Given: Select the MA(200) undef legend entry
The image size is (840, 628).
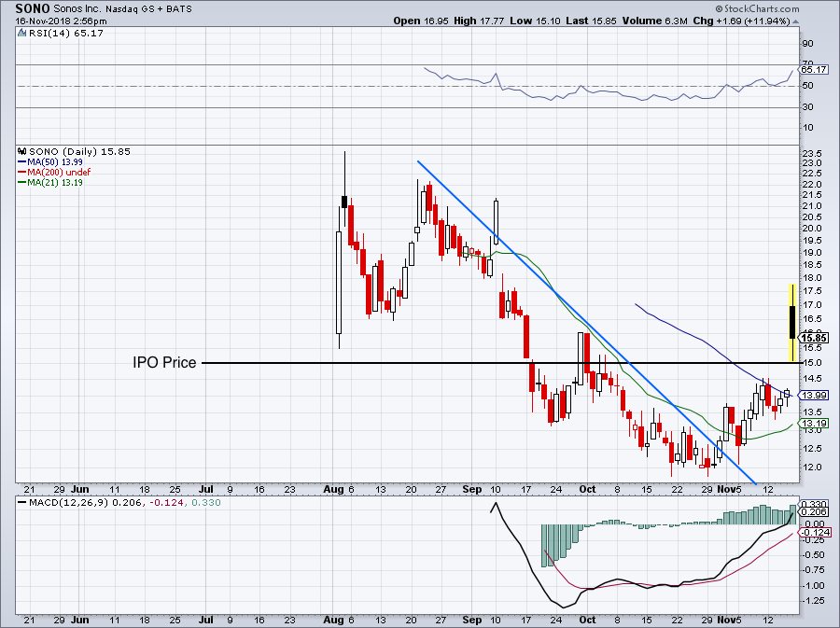Looking at the screenshot, I should pyautogui.click(x=54, y=172).
